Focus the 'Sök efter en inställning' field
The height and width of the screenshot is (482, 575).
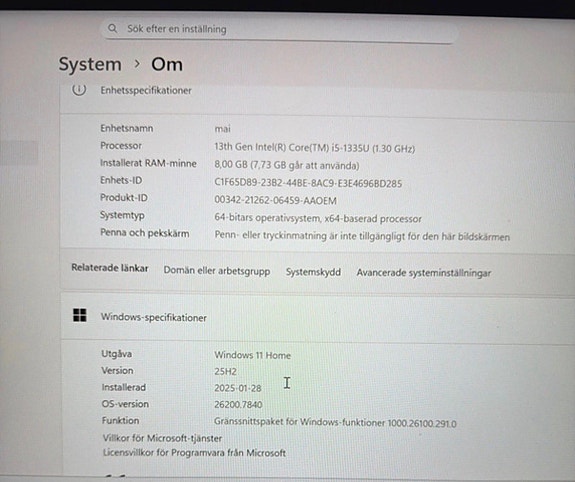pos(279,29)
